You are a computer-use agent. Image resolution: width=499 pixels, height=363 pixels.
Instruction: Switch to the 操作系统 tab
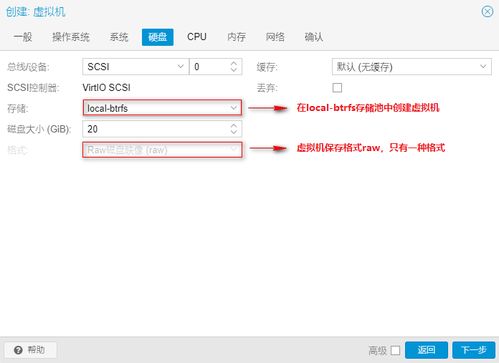point(71,37)
